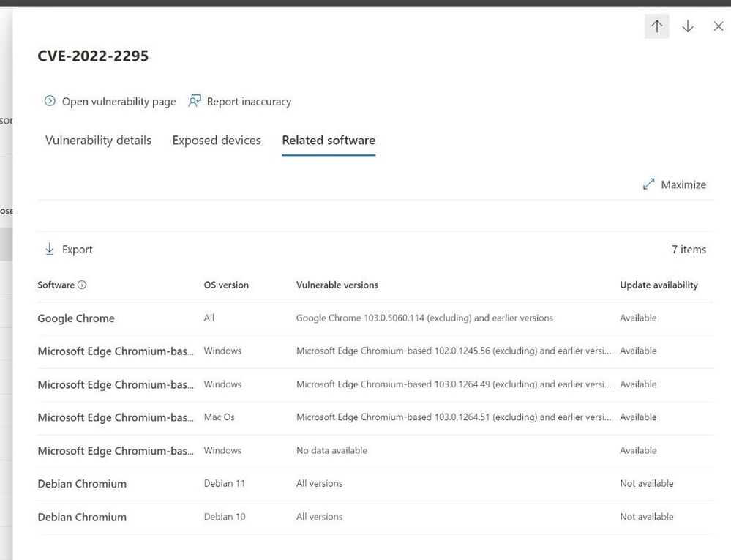Click the CVE-2022-2295 heading

[93, 56]
